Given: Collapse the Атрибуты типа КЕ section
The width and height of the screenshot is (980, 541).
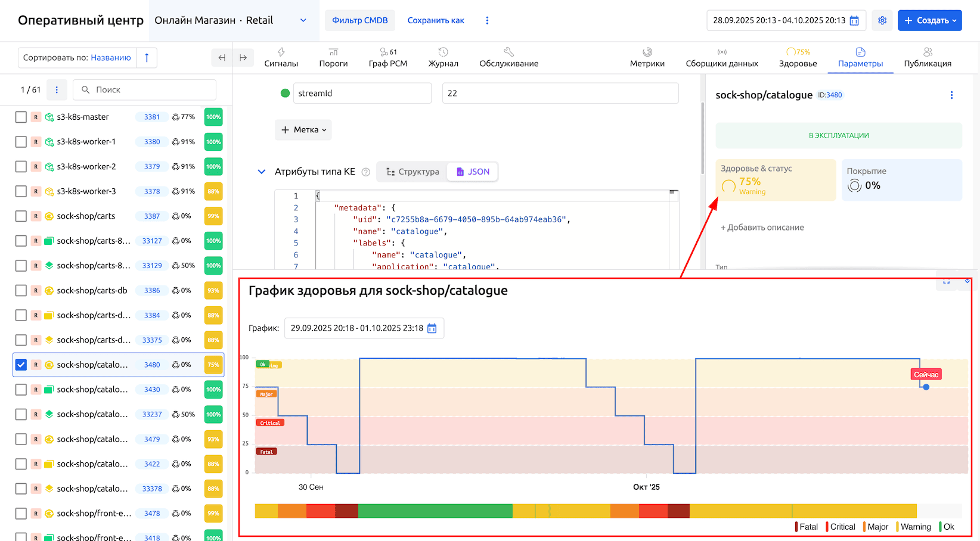Looking at the screenshot, I should [x=261, y=172].
